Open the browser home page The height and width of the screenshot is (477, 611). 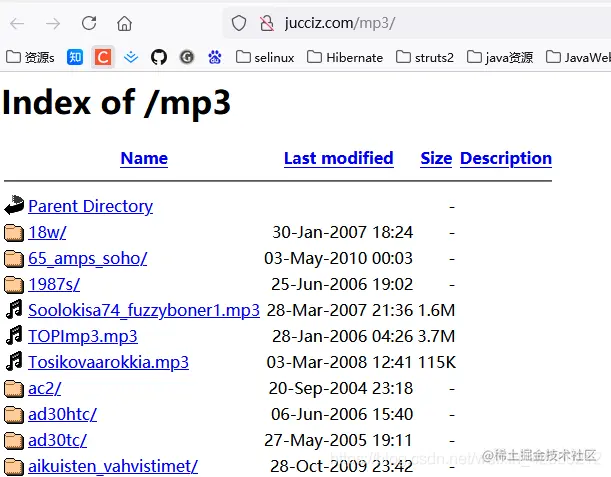[124, 23]
